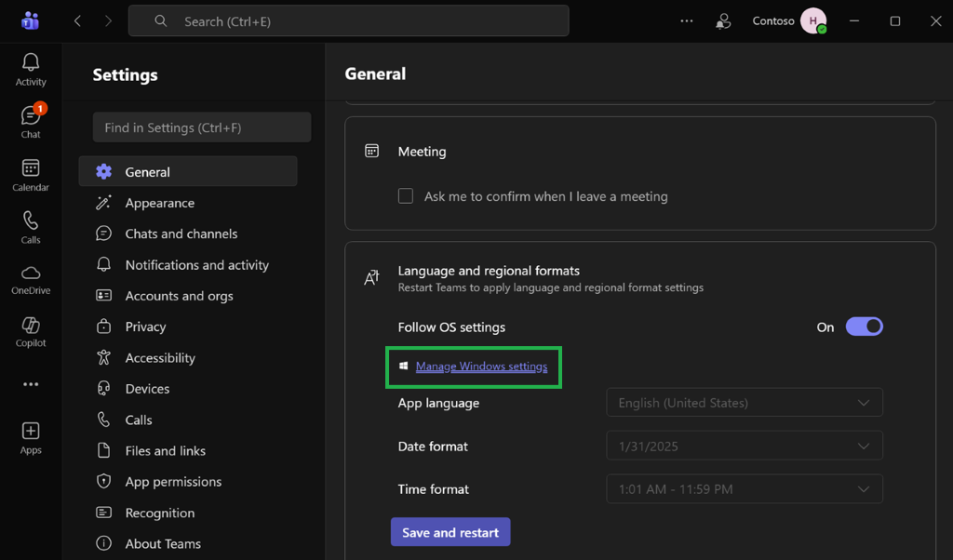
Task: Enable confirm when leaving a meeting checkbox
Action: point(406,196)
